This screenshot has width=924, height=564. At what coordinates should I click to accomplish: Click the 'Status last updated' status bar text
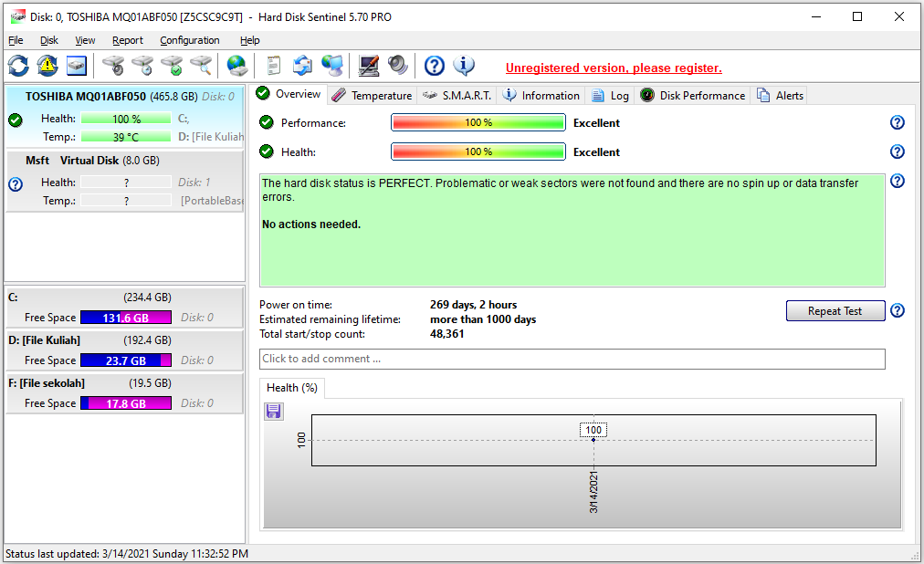click(x=127, y=553)
